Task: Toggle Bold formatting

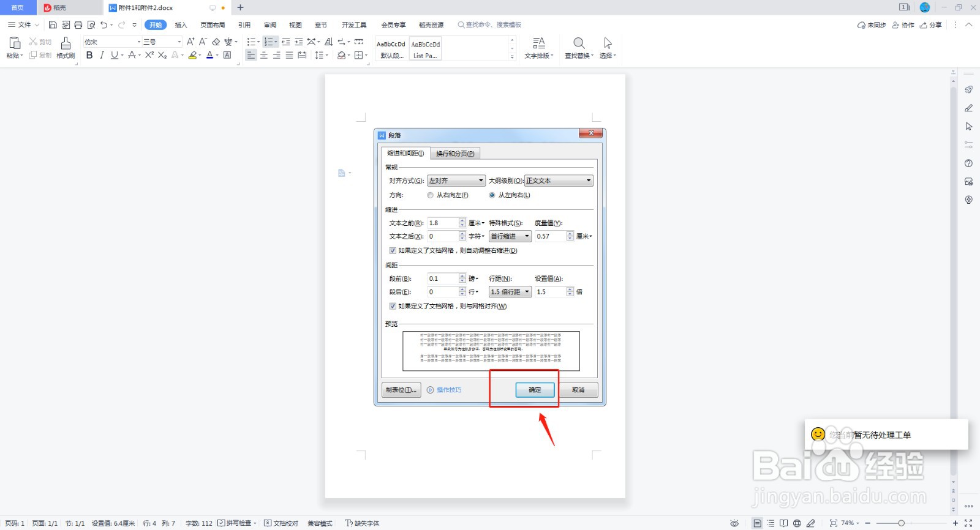Action: [89, 55]
